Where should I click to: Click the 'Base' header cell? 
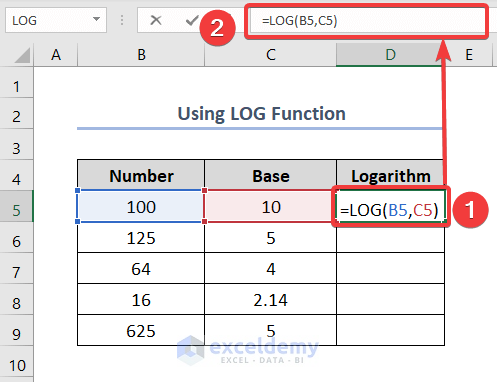click(x=270, y=175)
